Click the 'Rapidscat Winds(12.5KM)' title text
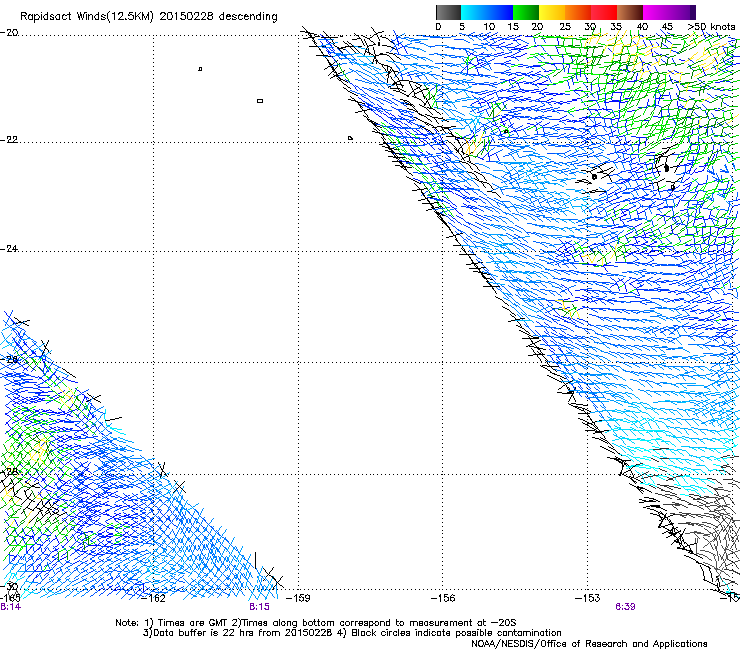 [87, 17]
